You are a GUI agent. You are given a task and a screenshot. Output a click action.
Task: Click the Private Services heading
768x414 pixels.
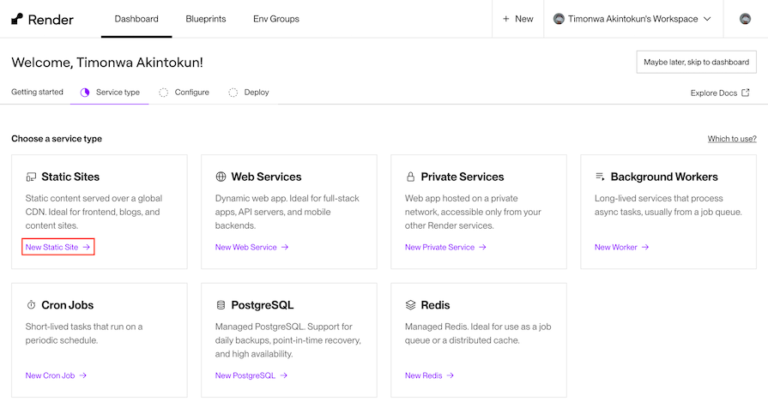[462, 177]
